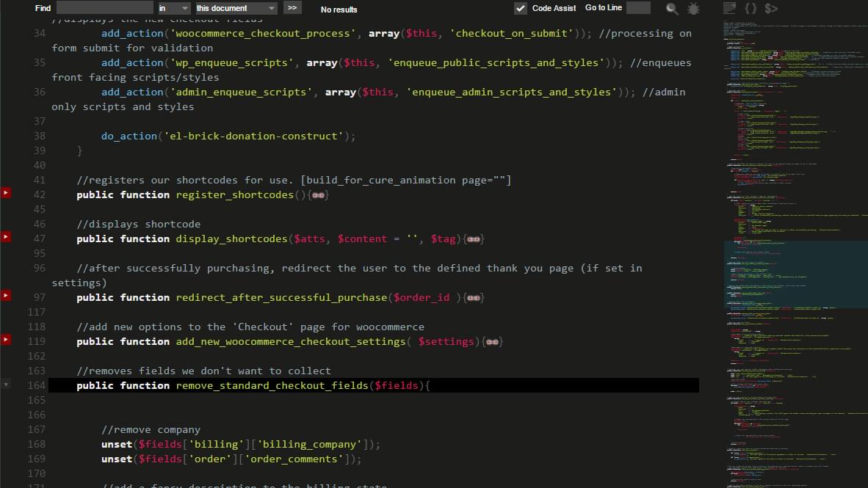Click folded-code marker after display_shortcodes
The image size is (868, 488).
click(x=474, y=239)
